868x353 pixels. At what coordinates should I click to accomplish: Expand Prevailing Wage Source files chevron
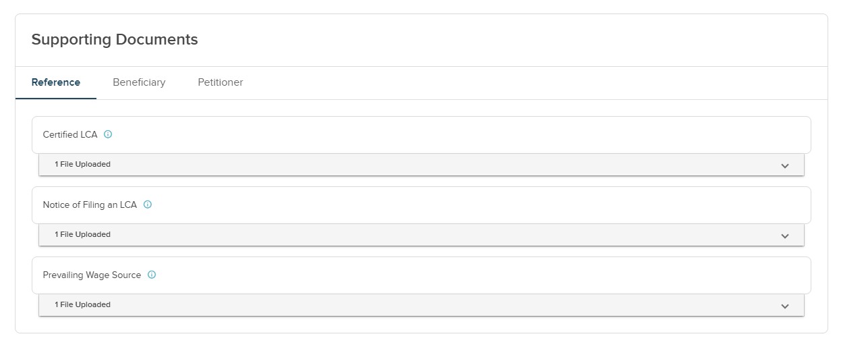coord(784,306)
